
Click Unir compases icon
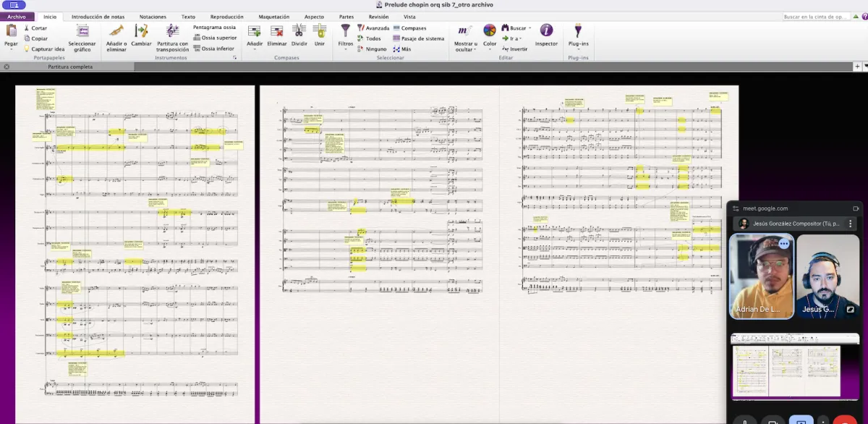320,30
